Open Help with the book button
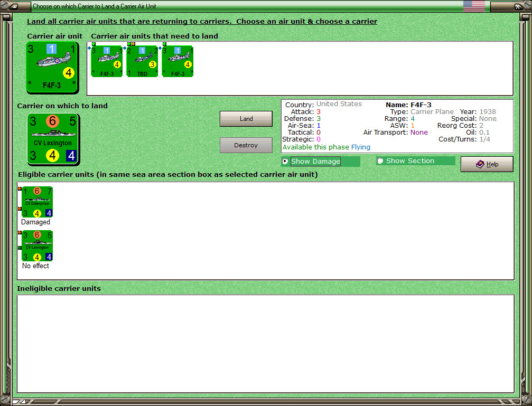532x406 pixels. tap(487, 164)
